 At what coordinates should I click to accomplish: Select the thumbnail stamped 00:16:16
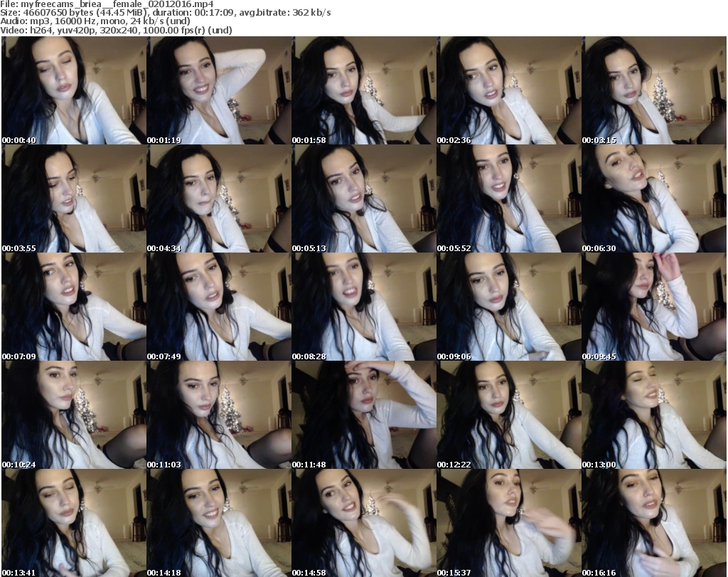pos(654,523)
